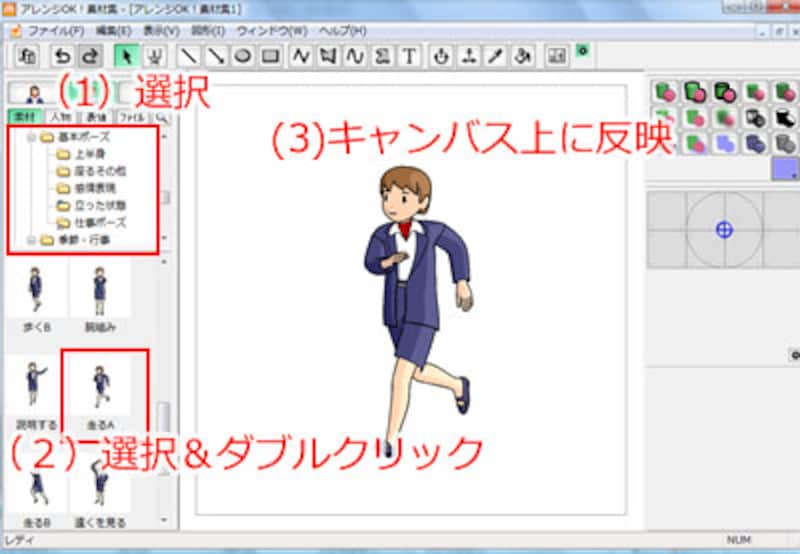The height and width of the screenshot is (554, 800).
Task: Switch to the 素材 tab
Action: point(25,117)
